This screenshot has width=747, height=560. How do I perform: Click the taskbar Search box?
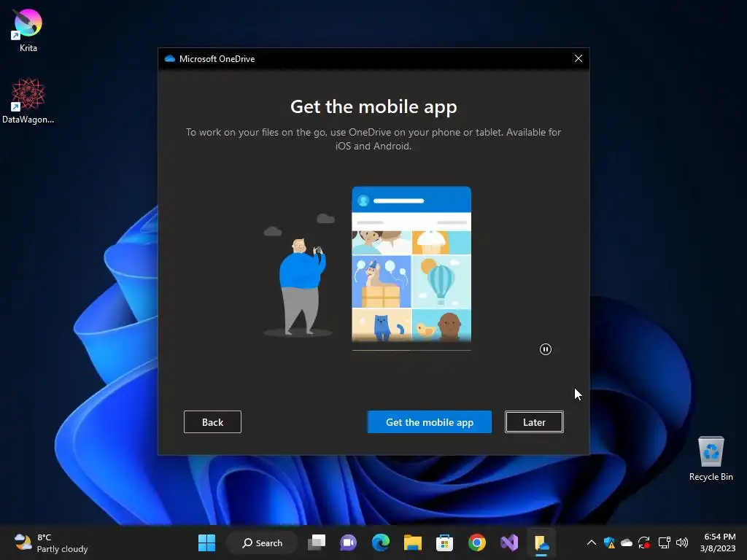point(262,542)
